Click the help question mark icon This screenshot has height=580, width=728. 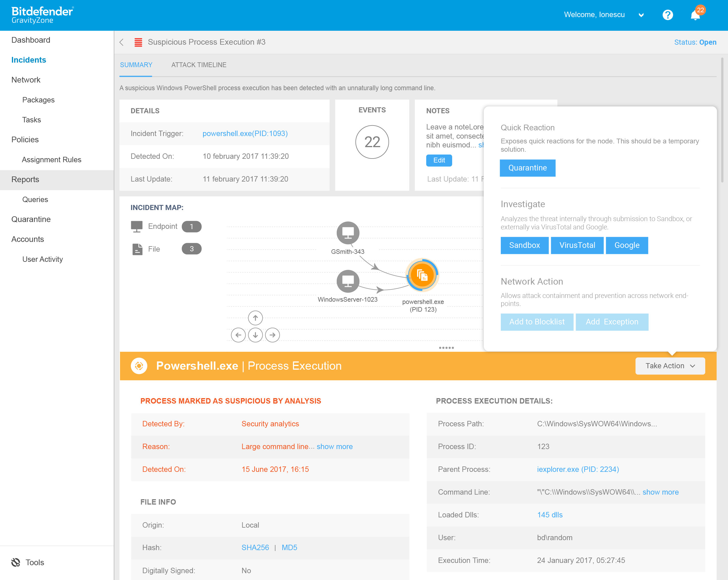(x=667, y=15)
